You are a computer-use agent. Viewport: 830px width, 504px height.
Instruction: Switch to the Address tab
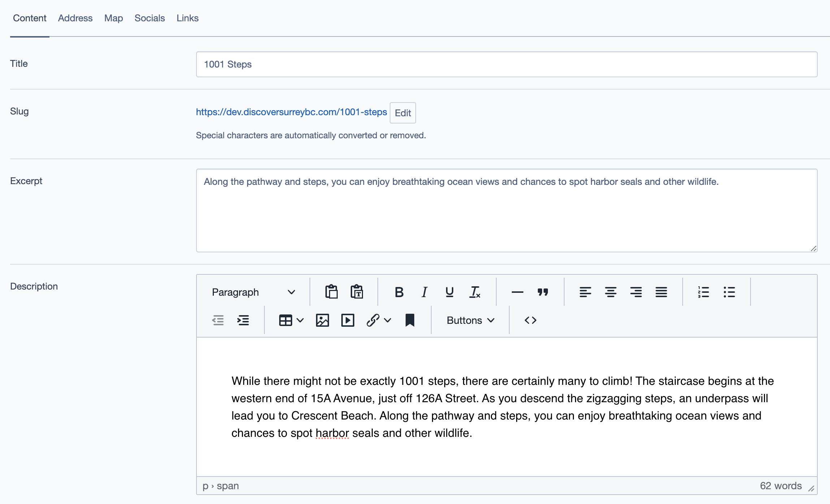[x=75, y=18]
